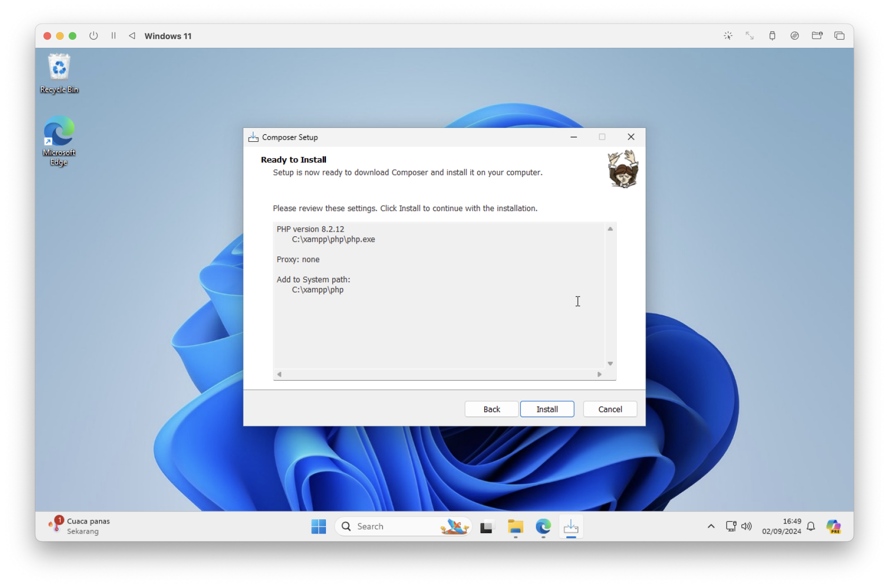Minimize the Composer Setup window

[574, 137]
